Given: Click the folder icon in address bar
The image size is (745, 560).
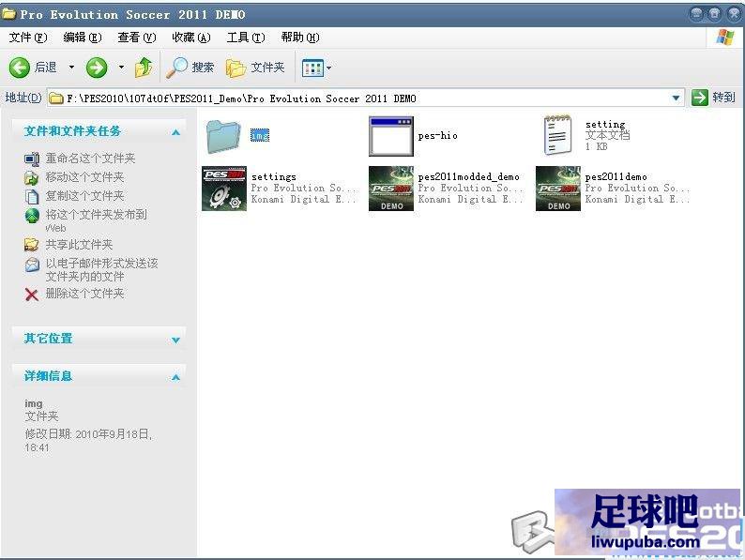Looking at the screenshot, I should pos(56,98).
